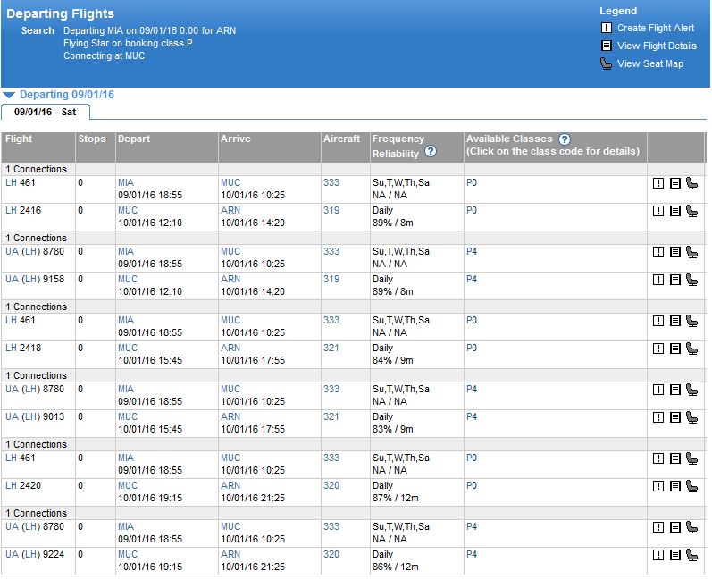Viewport: 712px width, 588px height.
Task: Open aircraft 321 link for LH 2418
Action: [331, 348]
